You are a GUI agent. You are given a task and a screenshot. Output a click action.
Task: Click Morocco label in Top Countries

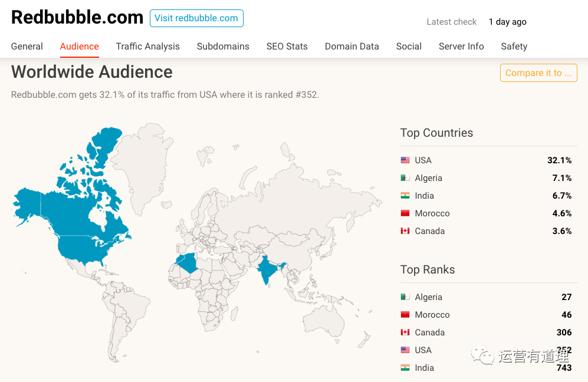coord(432,213)
